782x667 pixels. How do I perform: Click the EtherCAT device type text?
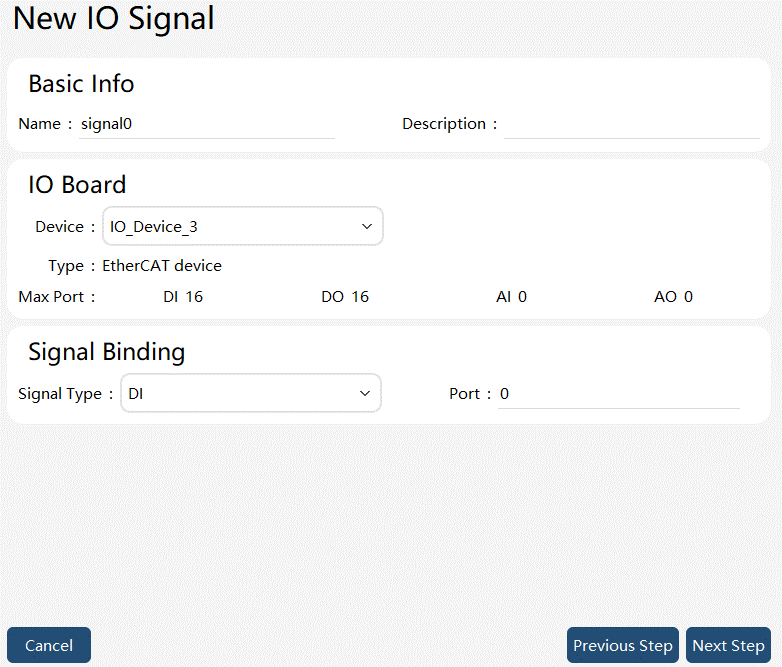162,265
